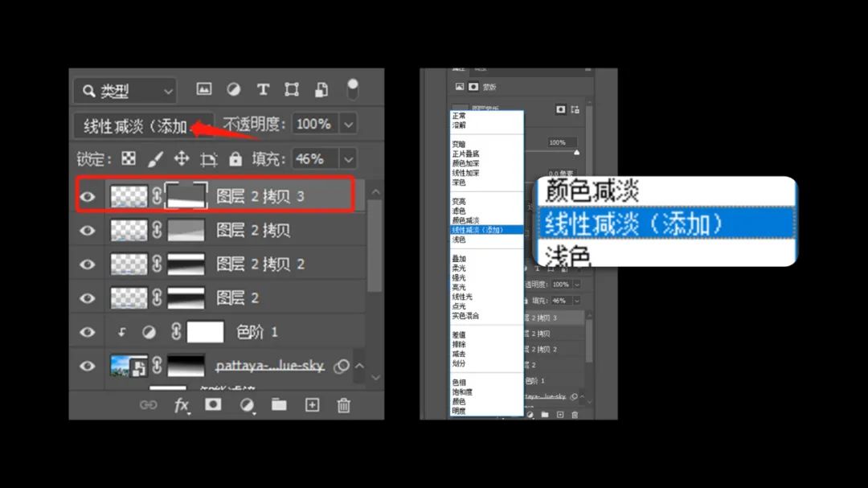Select white mask of 色阶 1
This screenshot has width=868, height=488.
click(206, 332)
